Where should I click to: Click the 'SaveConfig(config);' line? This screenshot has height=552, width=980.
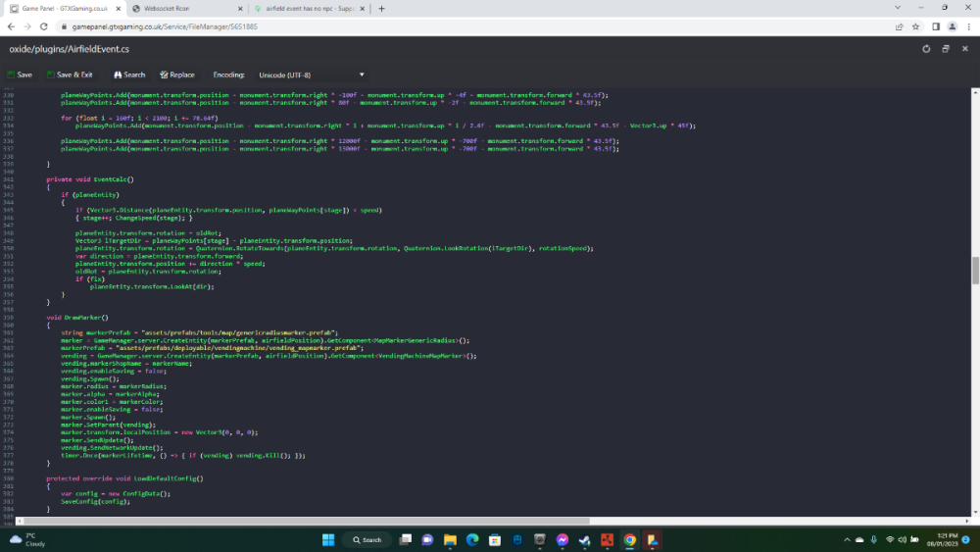pyautogui.click(x=96, y=501)
